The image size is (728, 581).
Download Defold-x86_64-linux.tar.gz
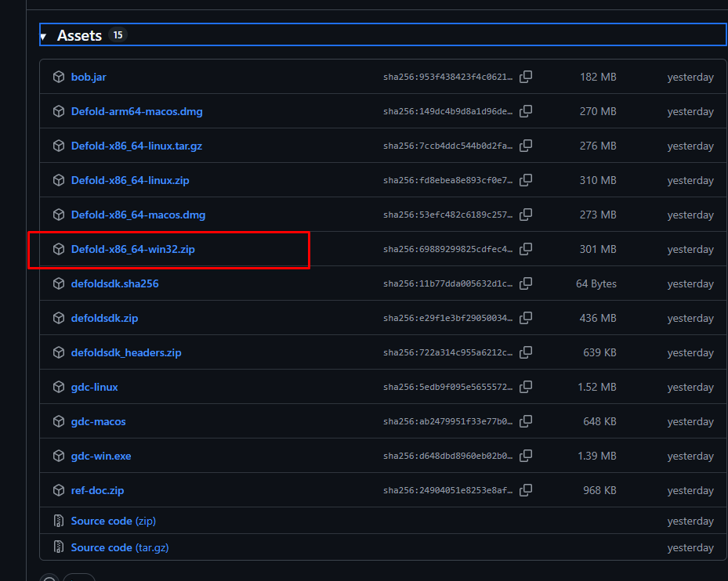[136, 146]
